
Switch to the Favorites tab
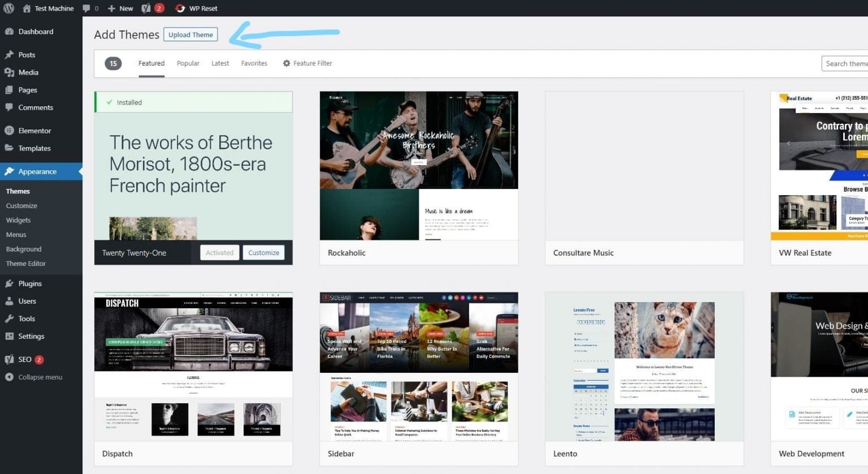point(254,63)
